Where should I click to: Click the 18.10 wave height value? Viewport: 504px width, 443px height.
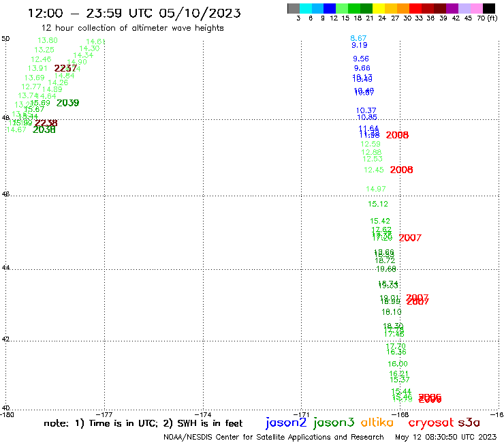(x=392, y=311)
